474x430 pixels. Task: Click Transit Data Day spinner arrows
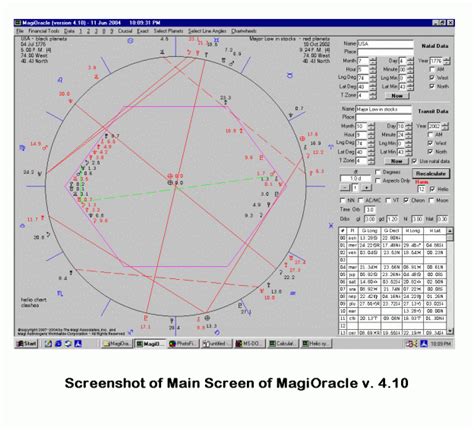(x=408, y=127)
